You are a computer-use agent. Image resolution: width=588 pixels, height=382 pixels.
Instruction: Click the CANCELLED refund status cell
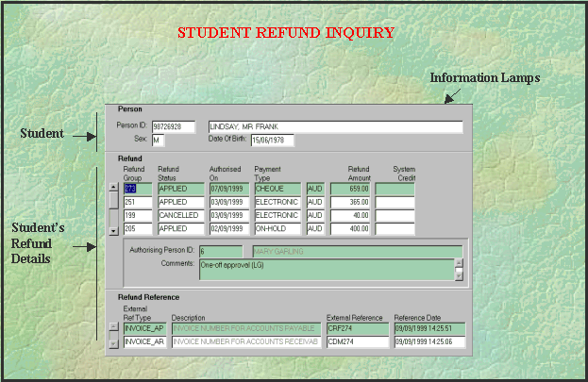(180, 216)
